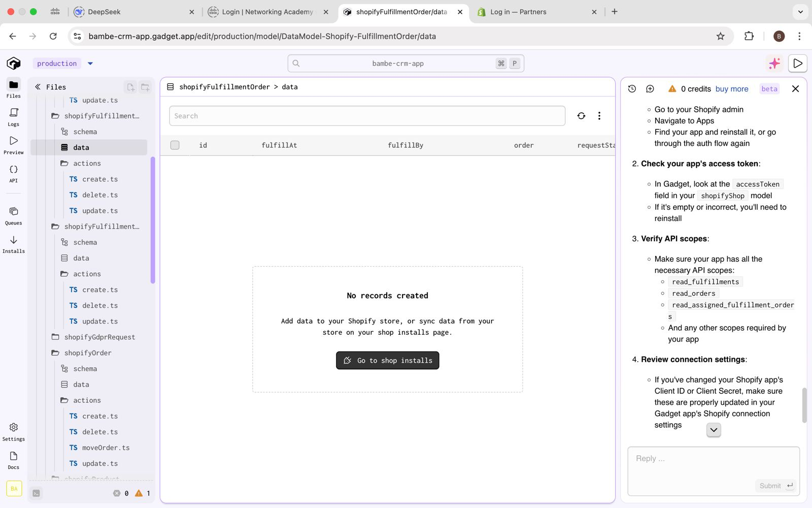Switch to the pinned Cisco browser tab
This screenshot has height=508, width=812.
55,12
